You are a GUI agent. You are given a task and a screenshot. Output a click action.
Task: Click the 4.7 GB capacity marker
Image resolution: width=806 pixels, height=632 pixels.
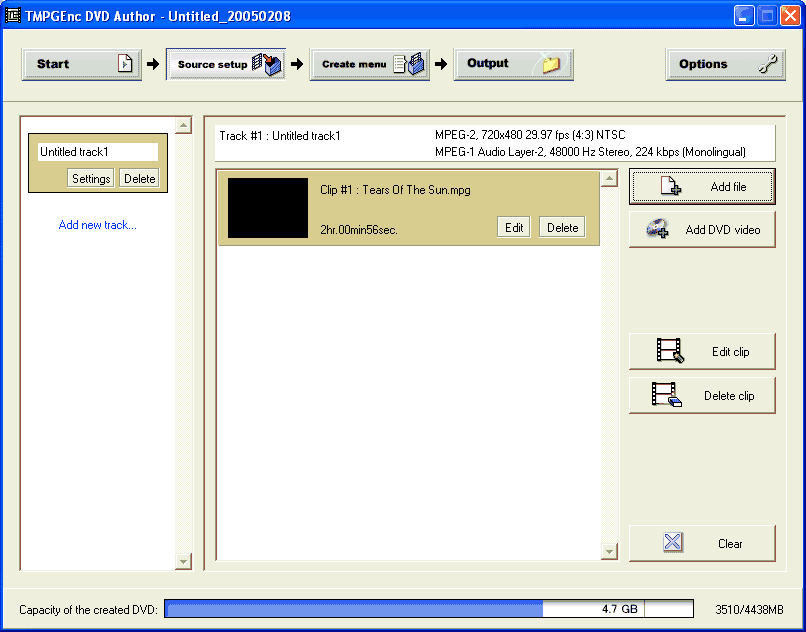[620, 609]
